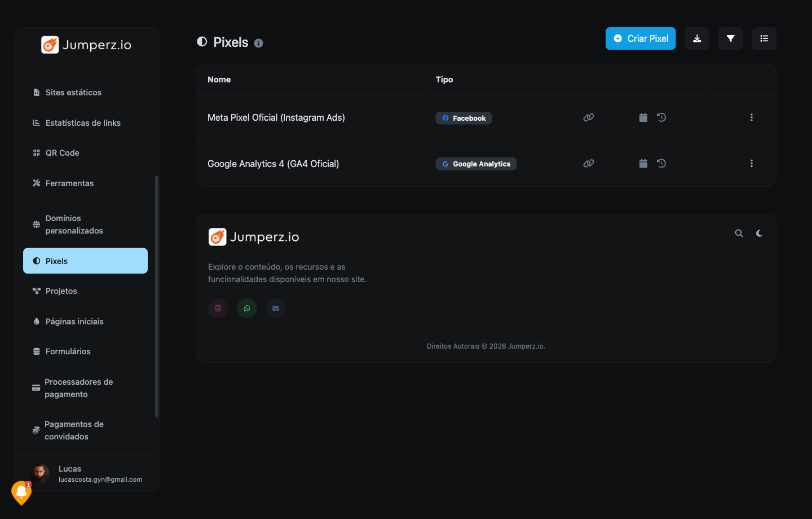
Task: Open Estatísticas de links in sidebar
Action: (x=85, y=123)
